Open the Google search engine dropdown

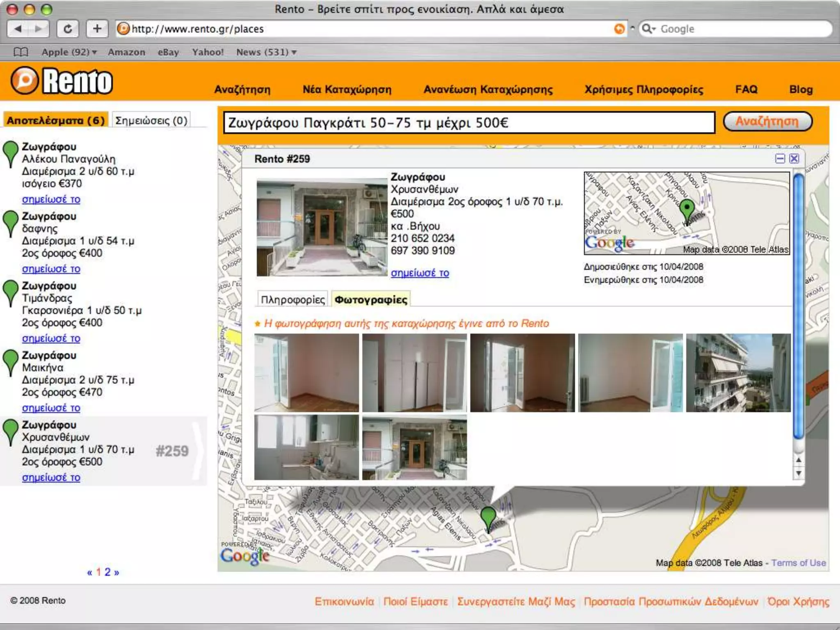pos(649,29)
